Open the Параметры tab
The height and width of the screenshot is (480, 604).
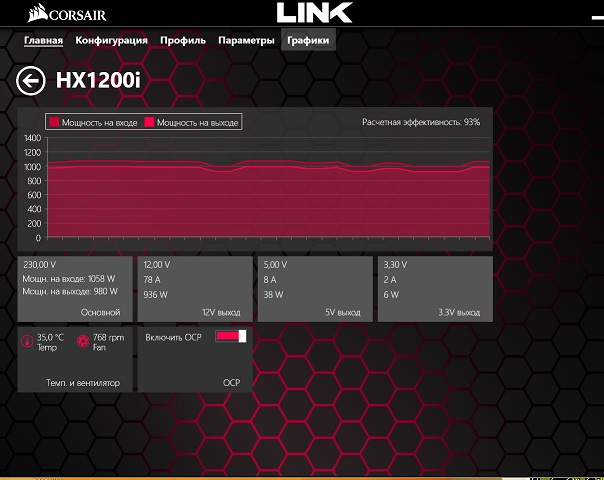tap(246, 41)
